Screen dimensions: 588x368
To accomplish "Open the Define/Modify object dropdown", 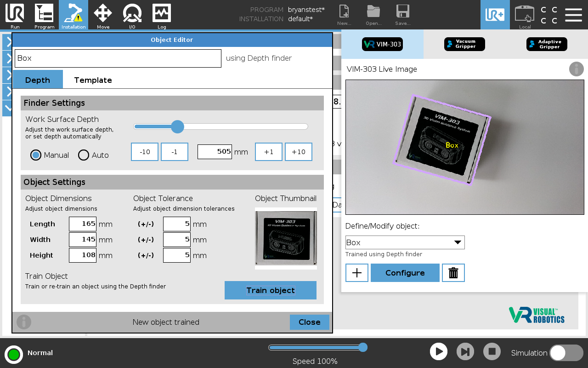I will (405, 242).
